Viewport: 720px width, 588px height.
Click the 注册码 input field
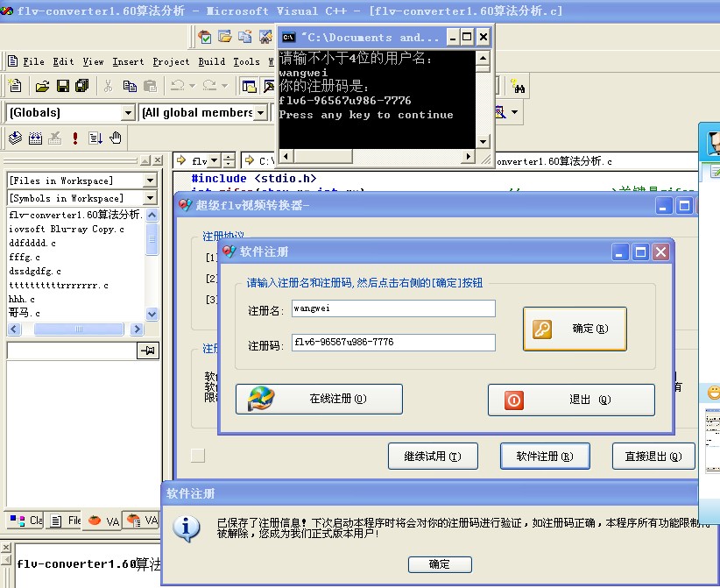[x=393, y=343]
